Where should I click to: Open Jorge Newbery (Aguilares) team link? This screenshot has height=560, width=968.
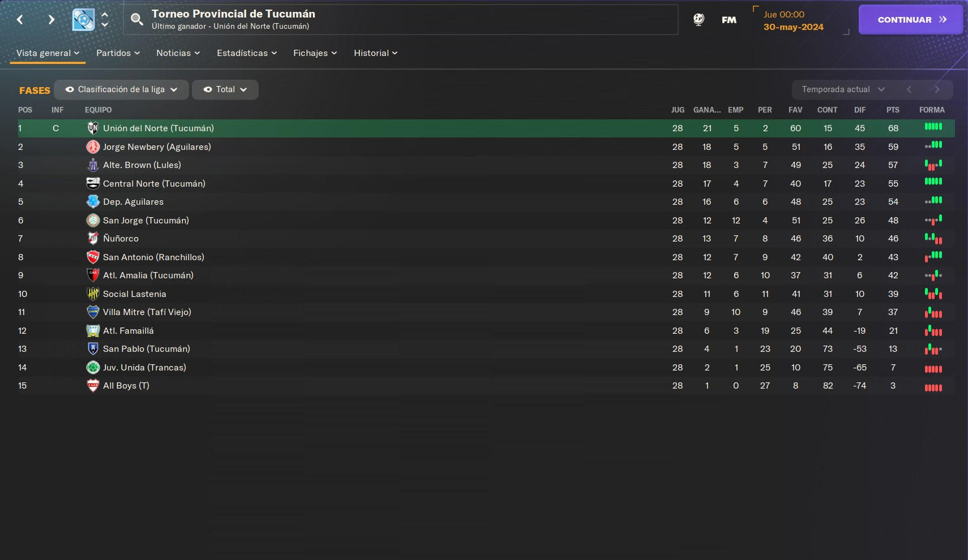157,147
